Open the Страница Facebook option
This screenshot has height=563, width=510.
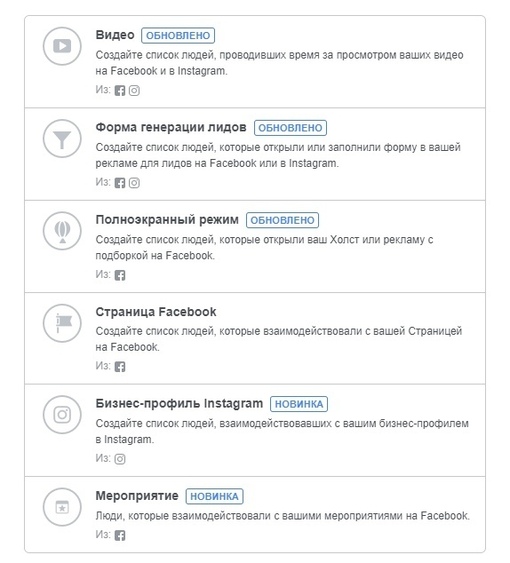pyautogui.click(x=255, y=338)
